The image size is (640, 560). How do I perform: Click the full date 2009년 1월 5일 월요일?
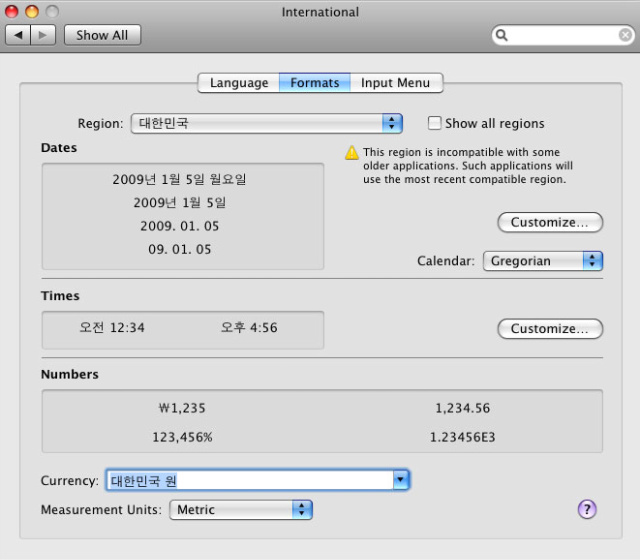pos(179,179)
